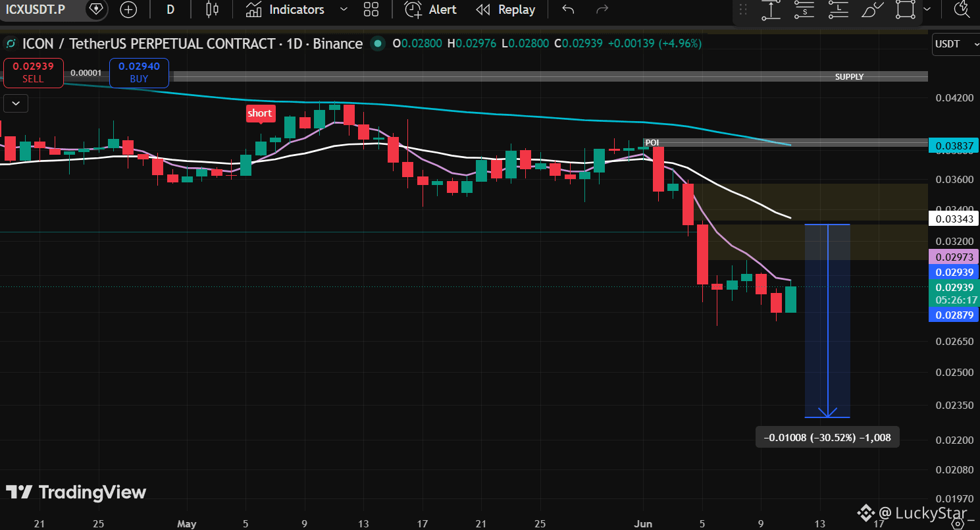Click the red short signal label
The image size is (980, 530).
click(259, 113)
